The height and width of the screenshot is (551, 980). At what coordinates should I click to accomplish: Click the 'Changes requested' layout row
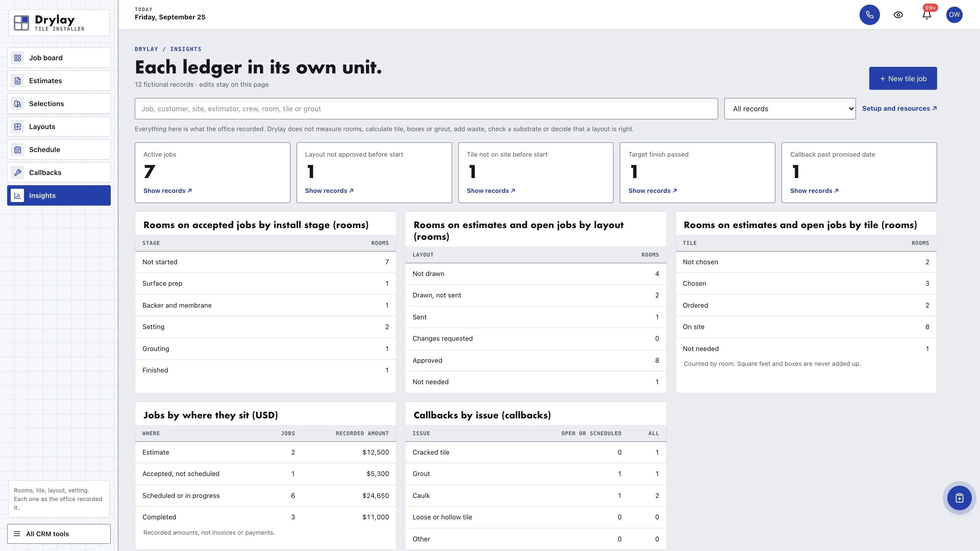click(536, 339)
